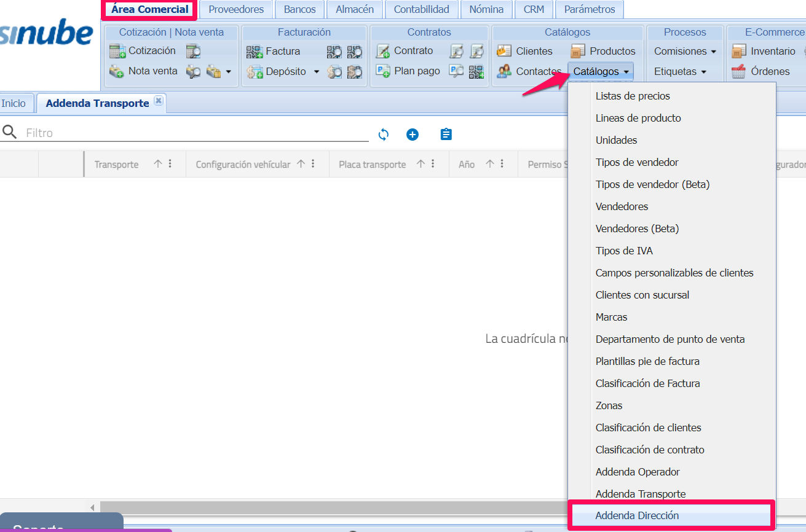Expand the Catálogos dropdown button
The image size is (806, 532).
[601, 72]
